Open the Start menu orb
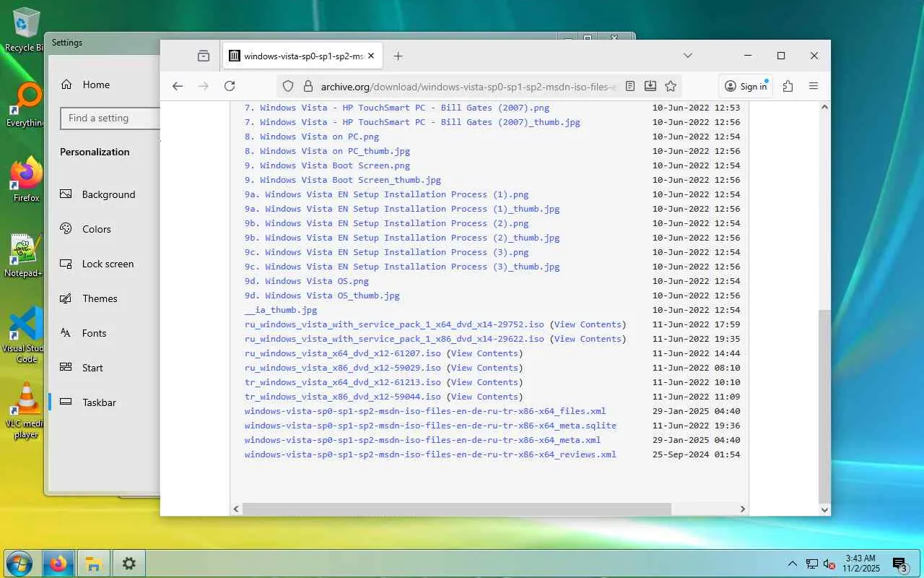924x578 pixels. tap(19, 564)
